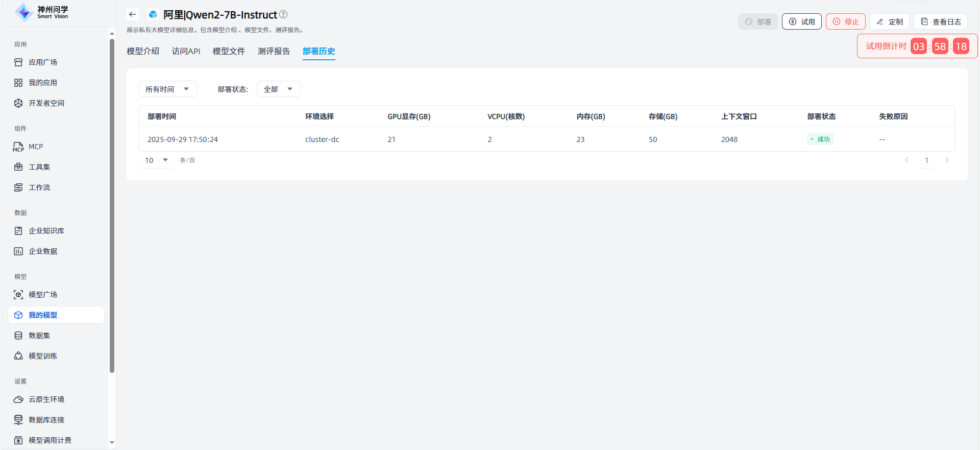Click the 试用 button
Screen dimensions: 980x450
[801, 21]
